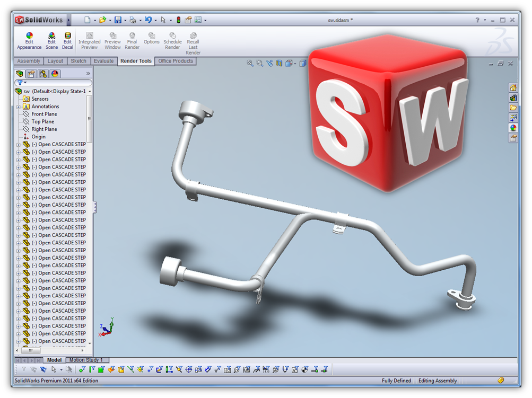The image size is (532, 398).
Task: Open the feature tree filter dropdown
Action: [x=22, y=83]
